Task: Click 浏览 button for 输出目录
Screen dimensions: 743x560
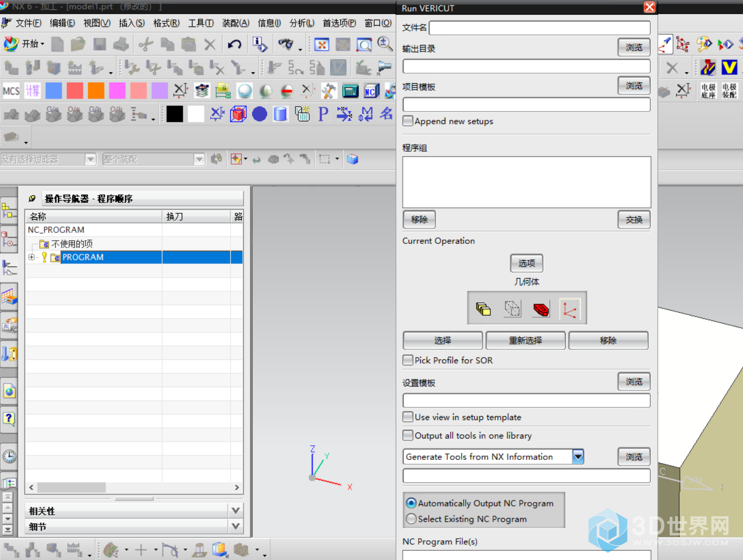Action: (x=634, y=48)
